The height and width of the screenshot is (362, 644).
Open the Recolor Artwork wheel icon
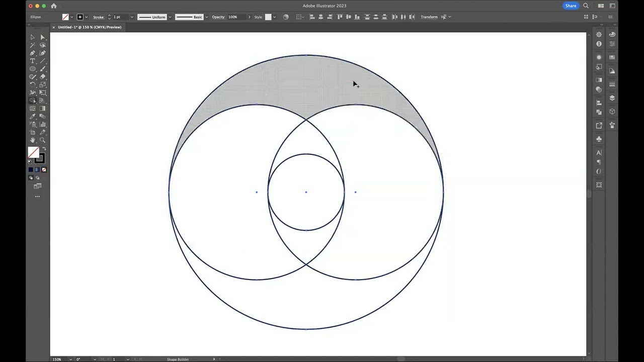coord(286,17)
